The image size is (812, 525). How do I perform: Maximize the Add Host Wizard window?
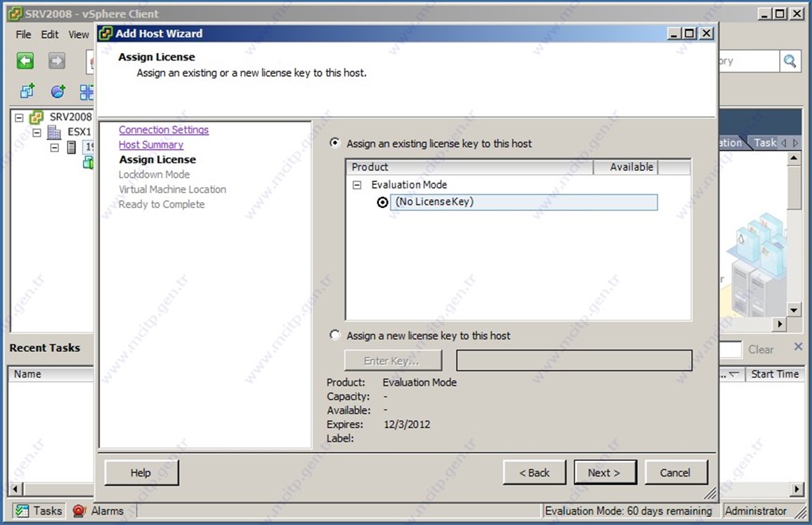[690, 34]
